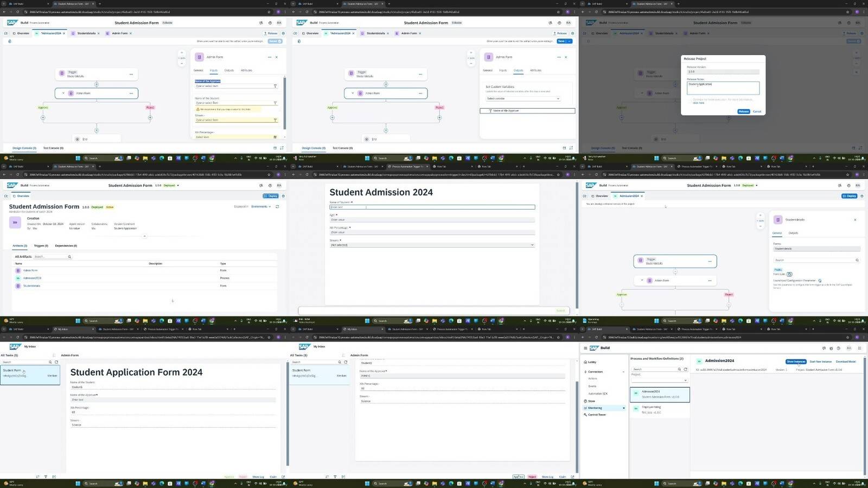Click Download Model link for Admission2024

click(845, 362)
